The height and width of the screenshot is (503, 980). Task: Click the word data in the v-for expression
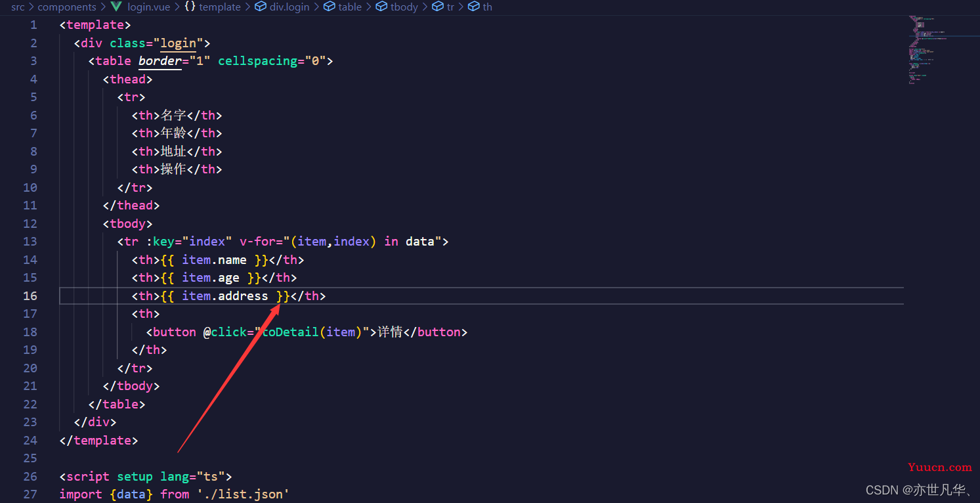pos(420,242)
